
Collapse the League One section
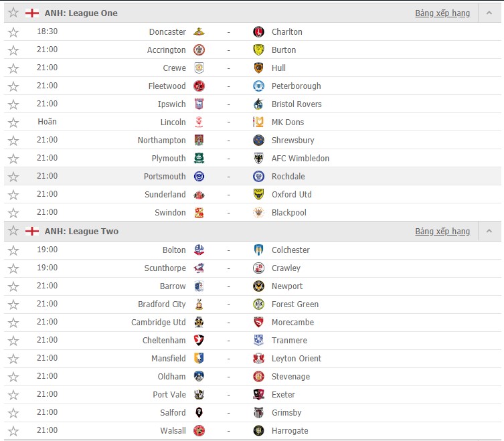pyautogui.click(x=489, y=13)
